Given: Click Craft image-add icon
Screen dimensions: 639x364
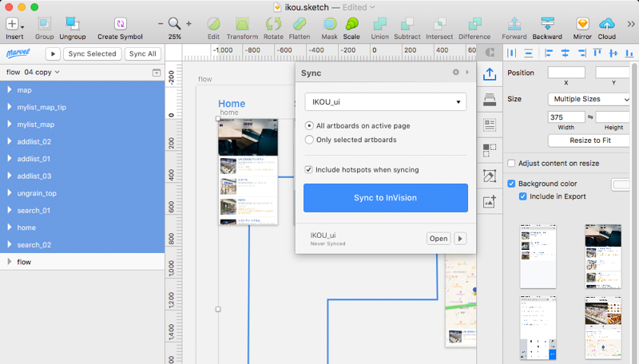Looking at the screenshot, I should pyautogui.click(x=490, y=202).
